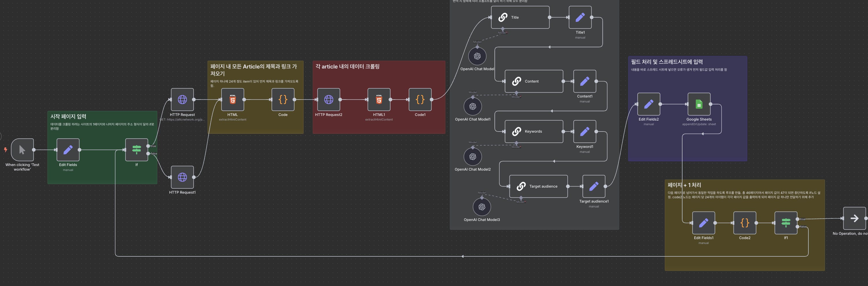Click the 'appendOrUpdate: sheet' subtitle text

tap(699, 124)
